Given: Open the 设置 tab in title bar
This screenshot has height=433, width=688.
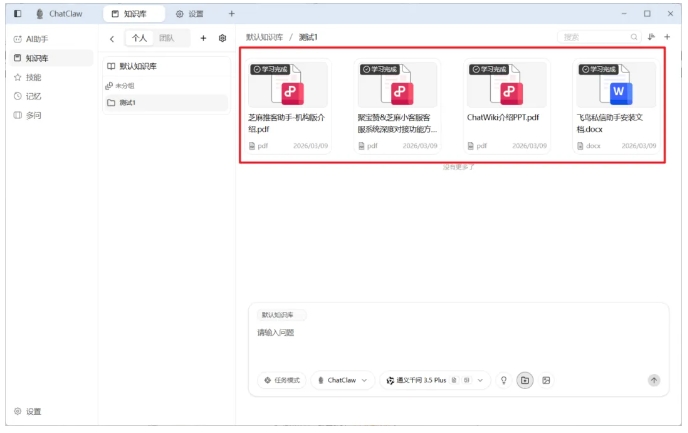Looking at the screenshot, I should coord(190,14).
